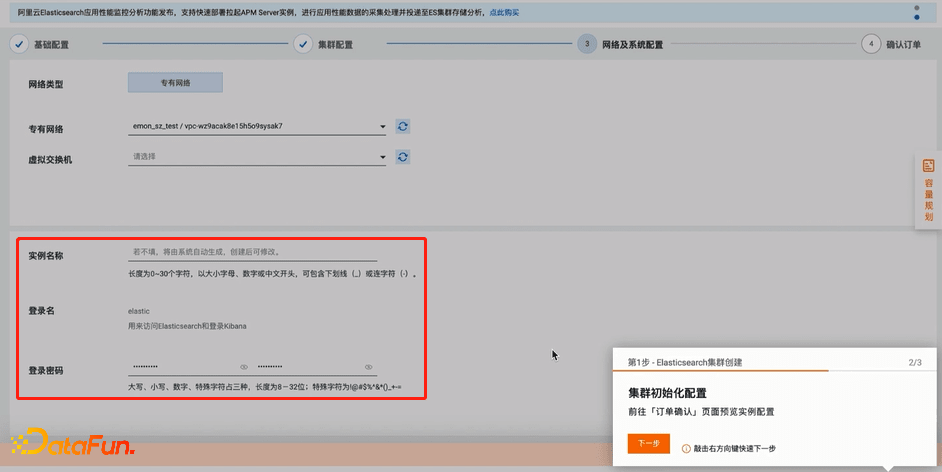The height and width of the screenshot is (472, 942).
Task: Open the 专有网络 VPC dropdown
Action: tap(257, 127)
